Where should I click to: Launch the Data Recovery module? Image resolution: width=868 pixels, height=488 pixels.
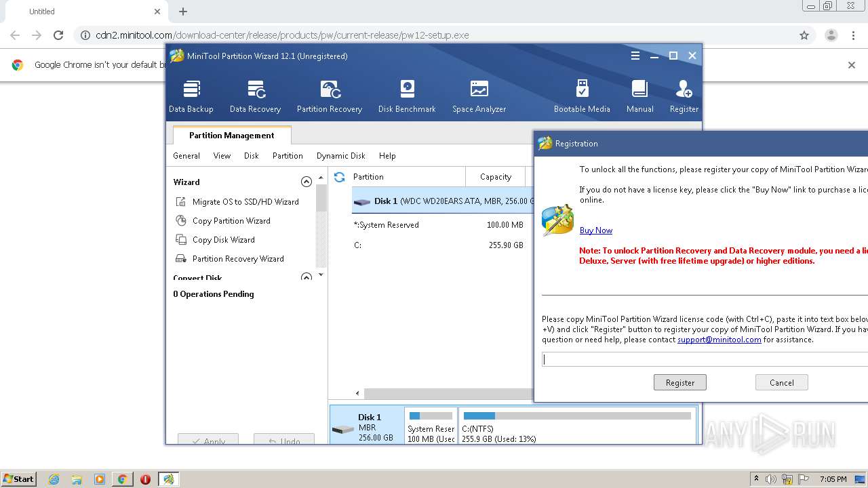tap(255, 96)
